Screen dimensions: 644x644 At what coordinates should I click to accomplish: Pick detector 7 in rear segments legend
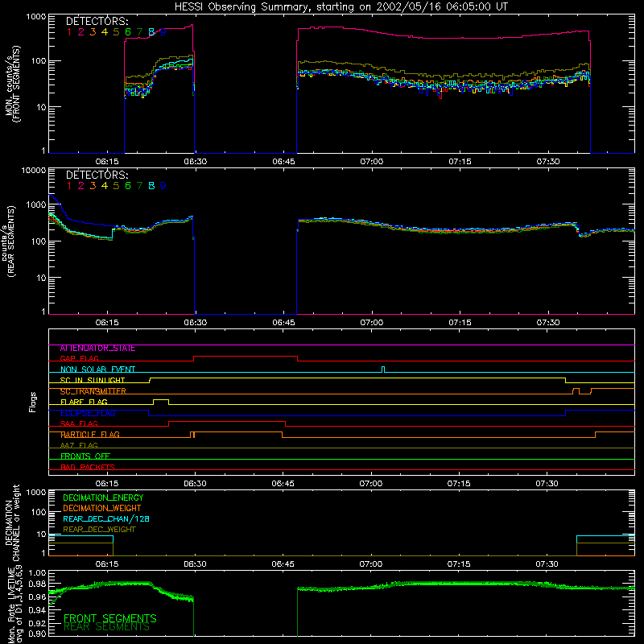pos(139,186)
